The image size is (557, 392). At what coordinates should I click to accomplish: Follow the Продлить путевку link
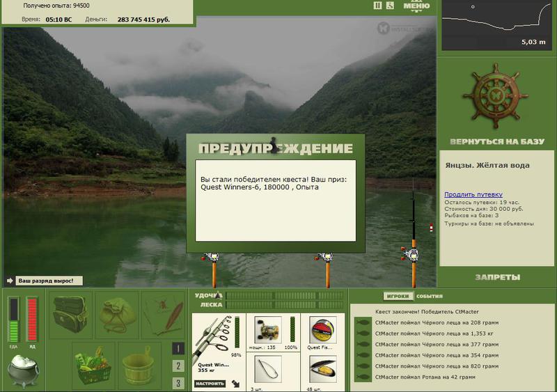click(473, 194)
